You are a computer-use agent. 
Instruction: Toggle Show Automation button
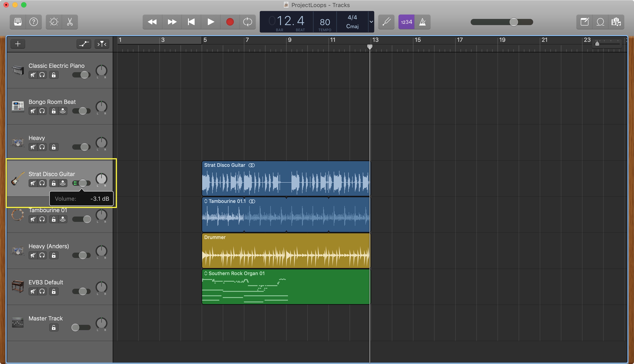84,44
